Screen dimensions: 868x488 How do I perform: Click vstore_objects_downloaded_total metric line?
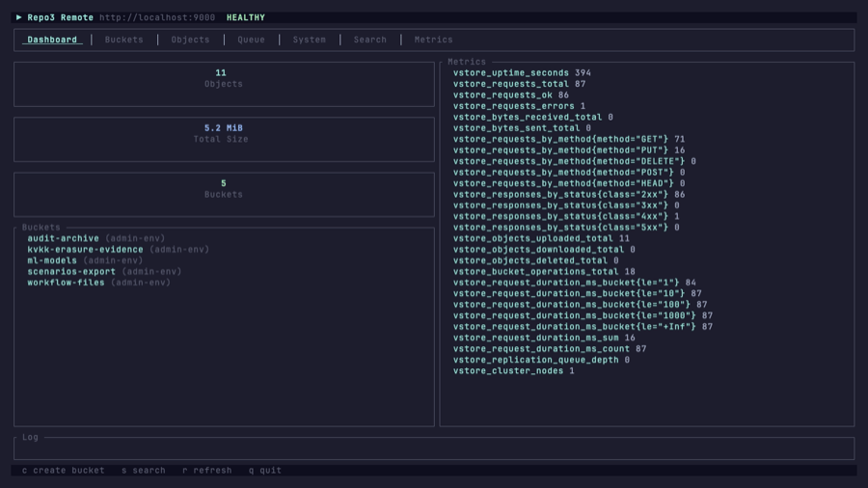[544, 250]
